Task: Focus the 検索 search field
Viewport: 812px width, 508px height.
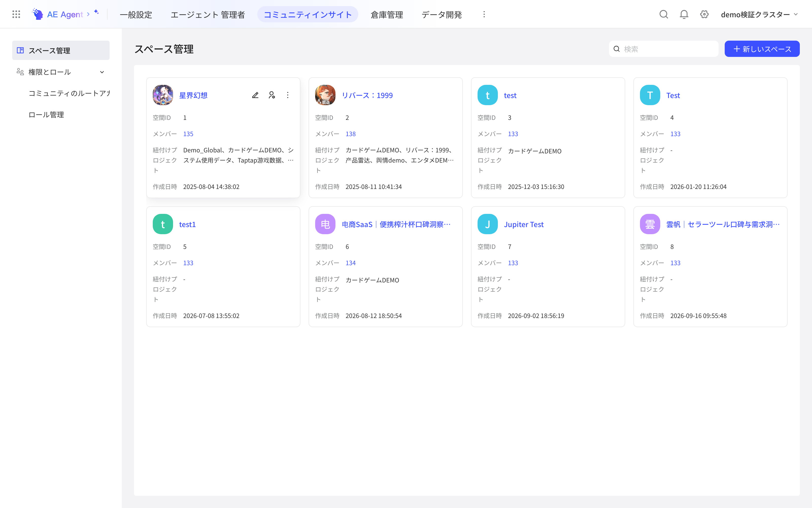Action: [663, 49]
